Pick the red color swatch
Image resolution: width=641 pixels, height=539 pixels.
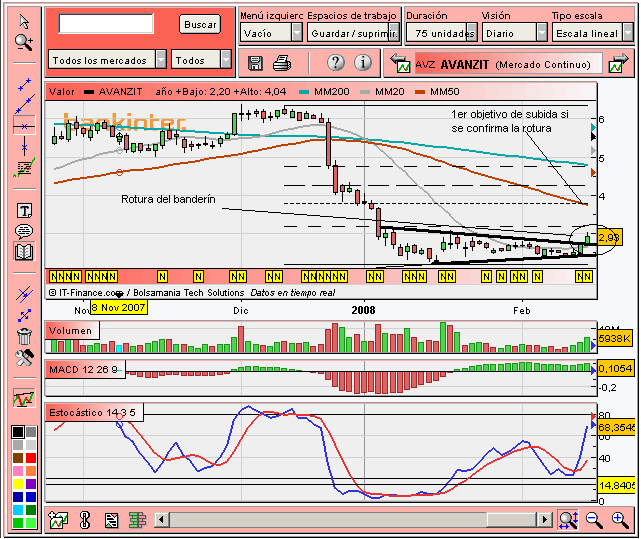[31, 458]
